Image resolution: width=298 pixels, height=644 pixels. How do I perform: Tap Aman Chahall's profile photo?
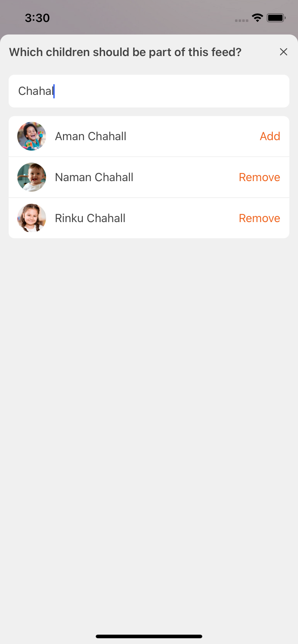pos(32,136)
